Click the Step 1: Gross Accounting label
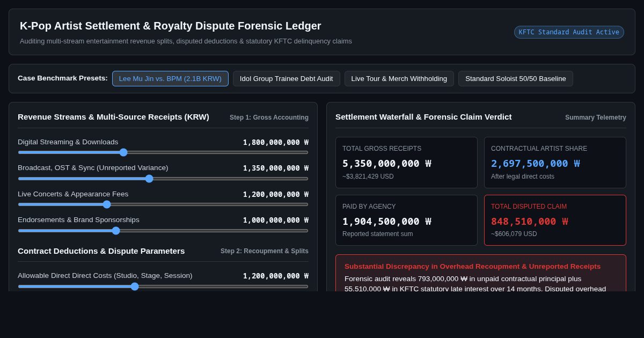This screenshot has width=644, height=338. 269,117
